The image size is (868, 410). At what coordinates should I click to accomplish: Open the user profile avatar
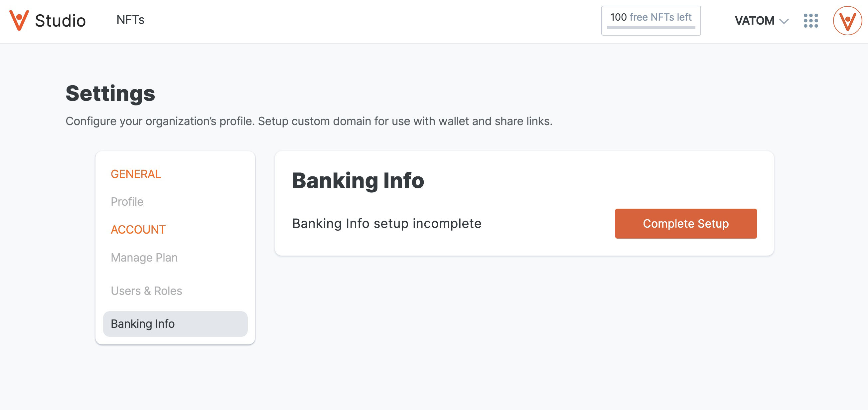[x=847, y=21]
